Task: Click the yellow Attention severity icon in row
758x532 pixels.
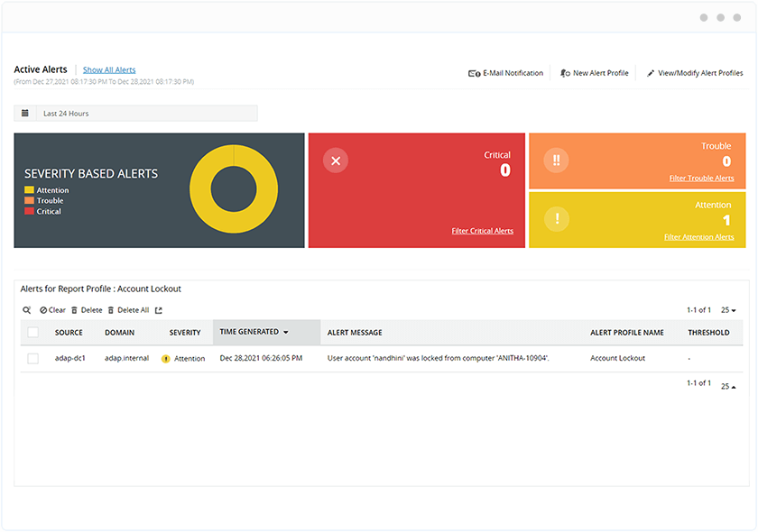Action: [166, 359]
